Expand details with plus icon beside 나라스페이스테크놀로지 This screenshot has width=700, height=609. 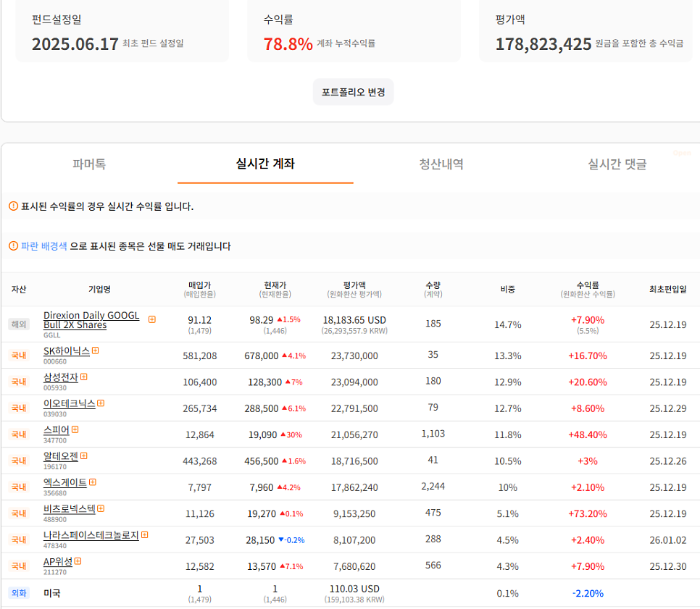(x=145, y=535)
